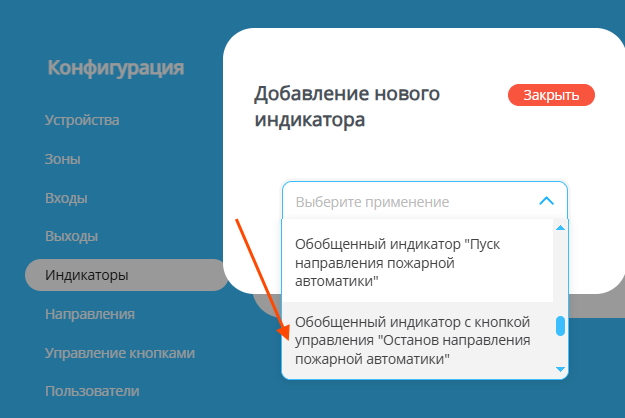Open "Направления" from the sidebar
Image resolution: width=625 pixels, height=418 pixels.
[90, 314]
